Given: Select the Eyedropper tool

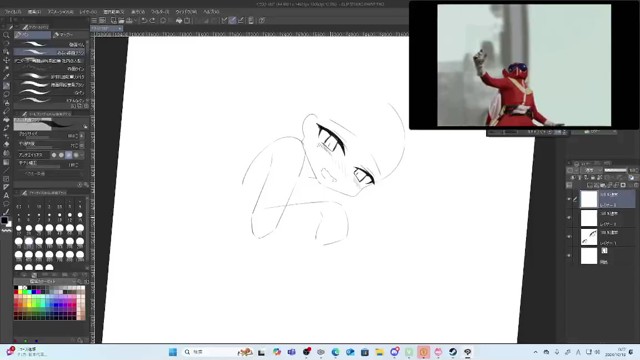Looking at the screenshot, I should point(6,77).
